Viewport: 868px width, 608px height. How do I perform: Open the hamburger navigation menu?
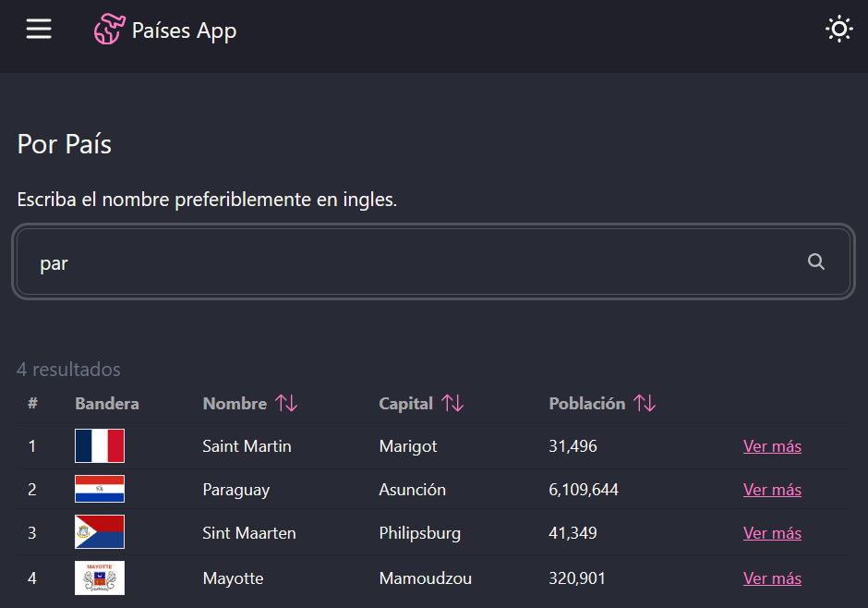pos(39,29)
